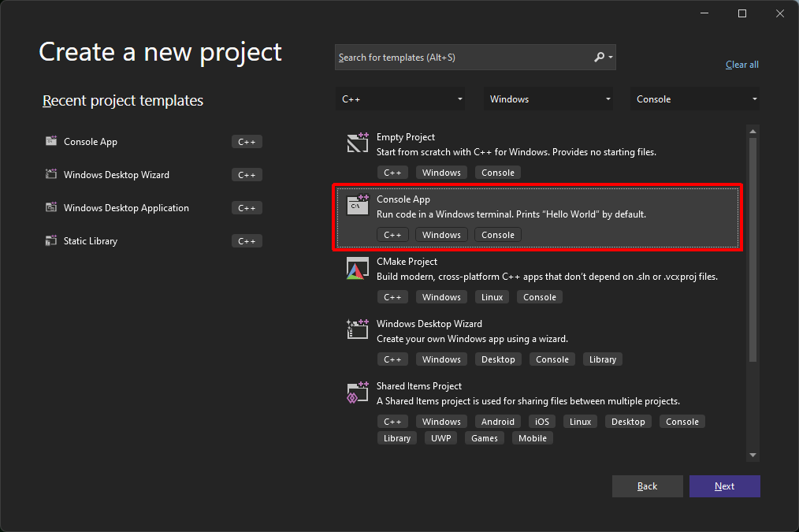Click the iOS tag under Shared Items Project
This screenshot has width=799, height=532.
tap(541, 422)
